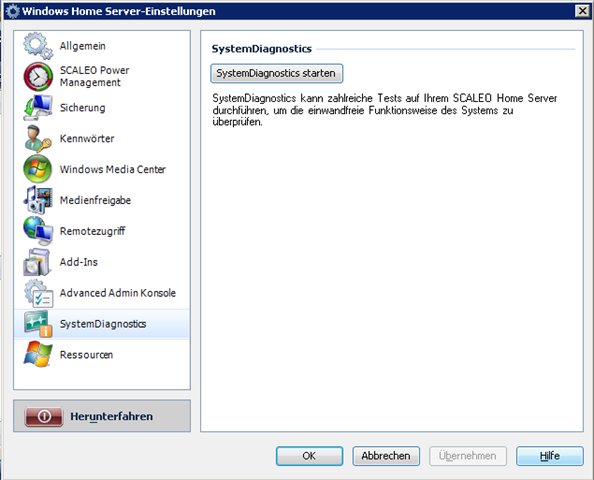Click the Allgemein gears icon
Image resolution: width=594 pixels, height=480 pixels.
click(x=38, y=46)
